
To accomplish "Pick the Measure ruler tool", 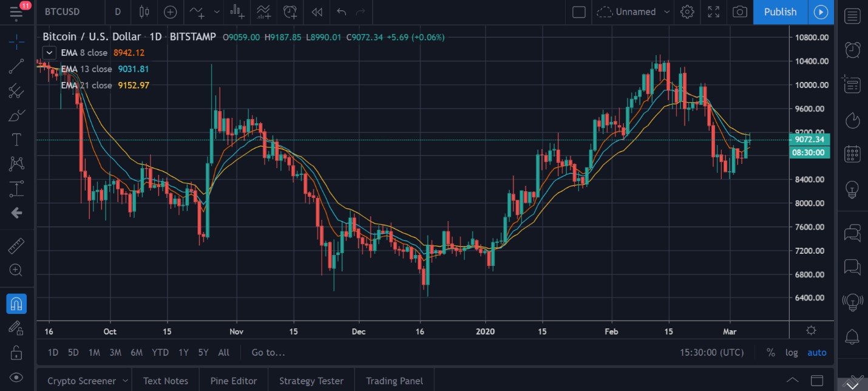I will pyautogui.click(x=16, y=245).
